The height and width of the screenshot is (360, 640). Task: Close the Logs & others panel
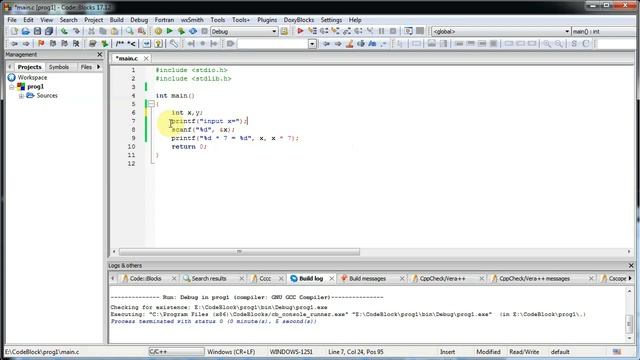[631, 266]
